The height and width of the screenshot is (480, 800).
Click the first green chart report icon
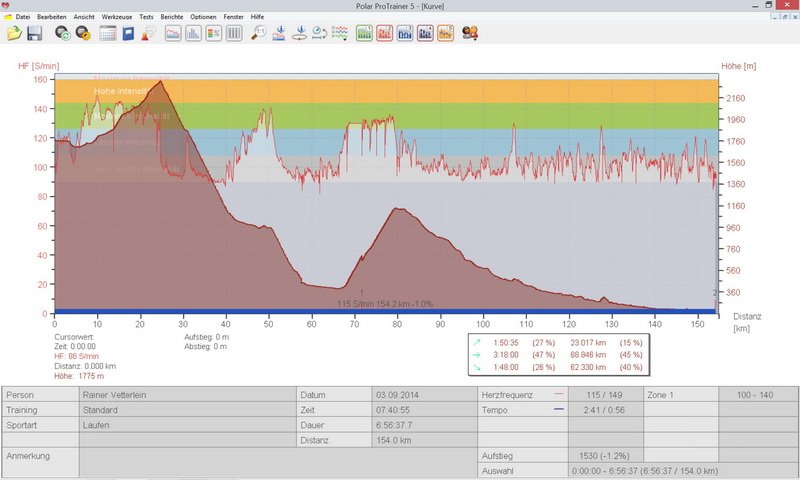coord(364,33)
